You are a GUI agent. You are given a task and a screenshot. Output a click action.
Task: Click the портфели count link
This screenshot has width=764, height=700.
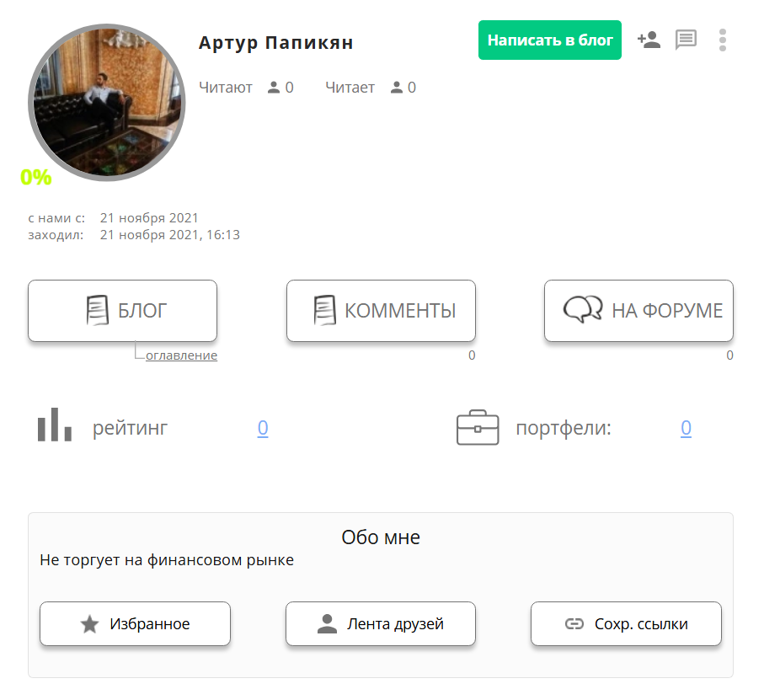click(686, 428)
